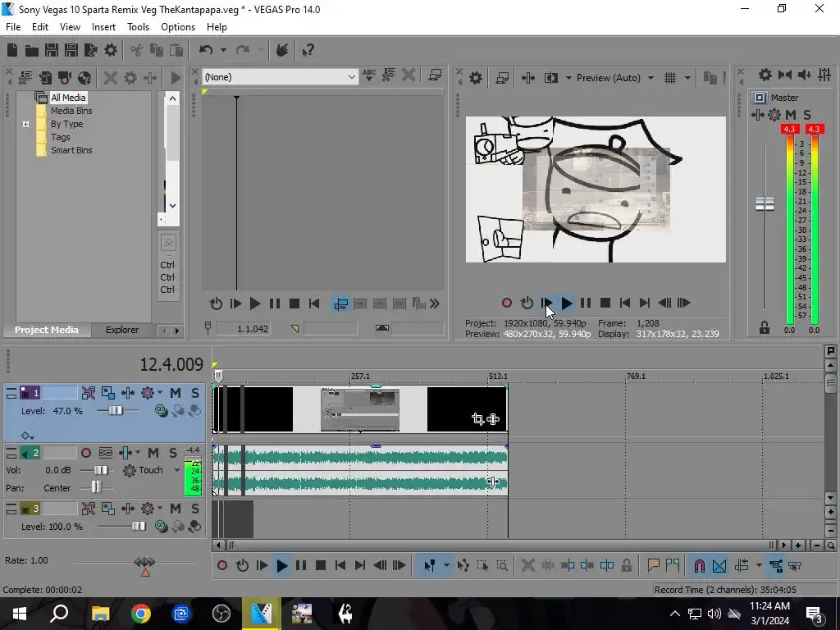Select the Normal edit tool
The width and height of the screenshot is (840, 630).
pos(429,566)
